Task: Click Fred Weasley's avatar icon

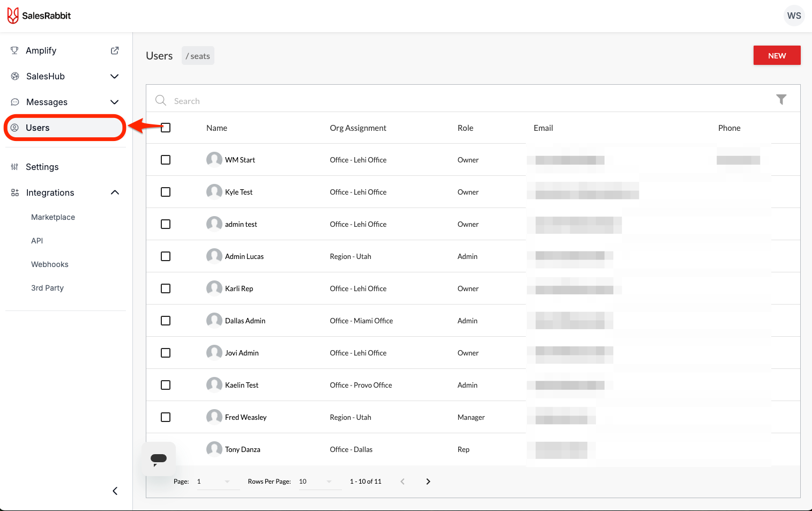Action: click(x=214, y=417)
